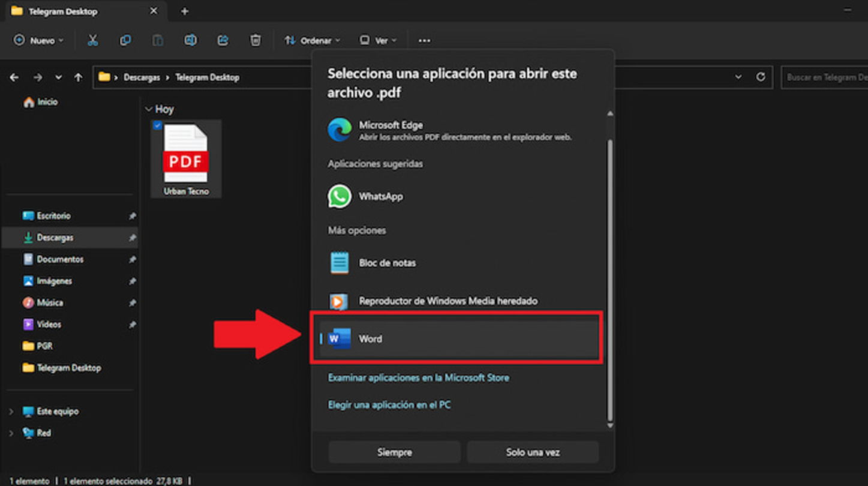
Task: Go up one folder level arrow
Action: 78,77
